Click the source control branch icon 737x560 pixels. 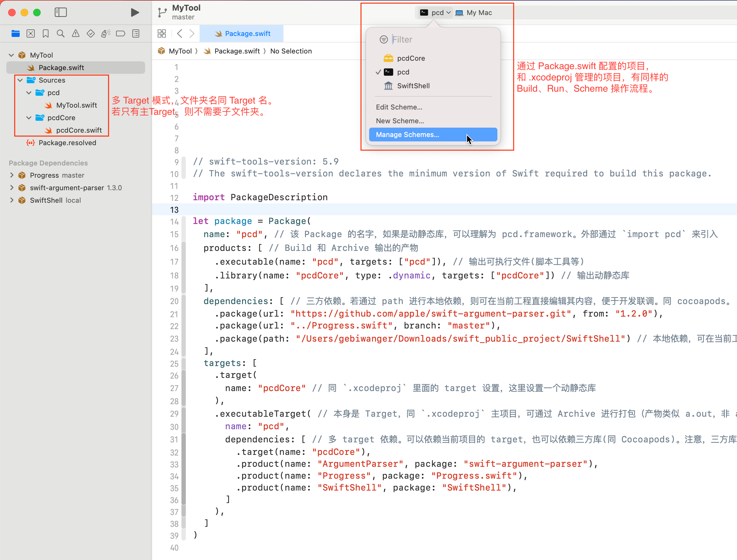coord(162,13)
